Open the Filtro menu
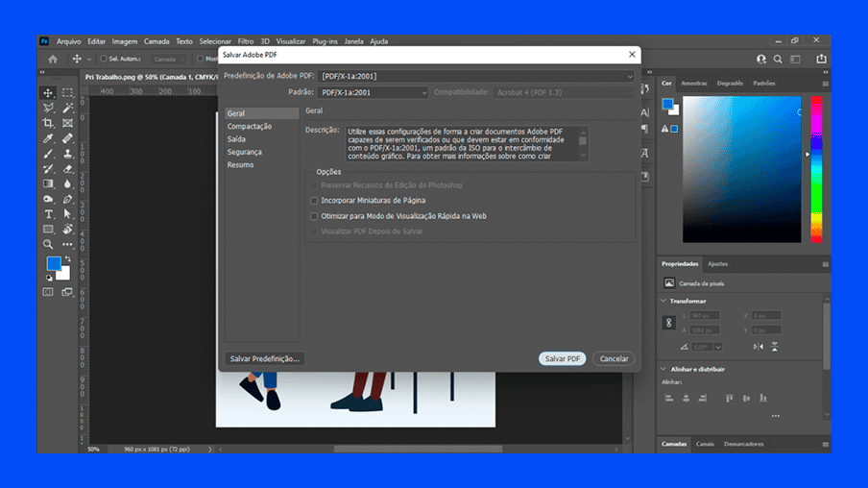Viewport: 868px width, 488px height. [x=246, y=41]
